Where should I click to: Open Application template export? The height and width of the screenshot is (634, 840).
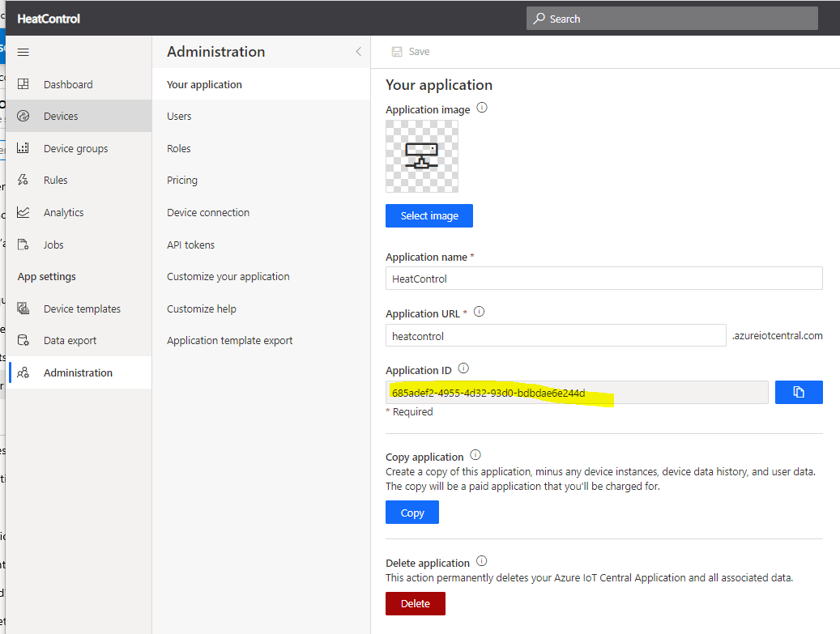[x=262, y=340]
